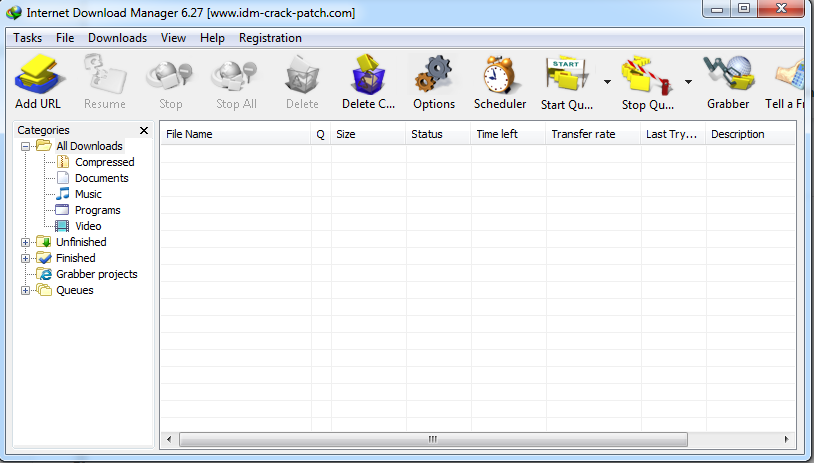Minimize the Internet Download Manager window
Screen dimensions: 814x463
(717, 9)
